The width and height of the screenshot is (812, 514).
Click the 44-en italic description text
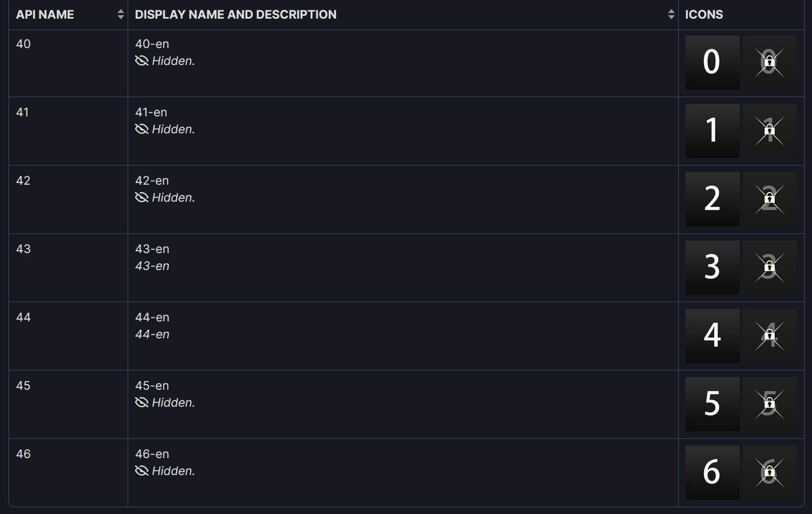(x=152, y=334)
